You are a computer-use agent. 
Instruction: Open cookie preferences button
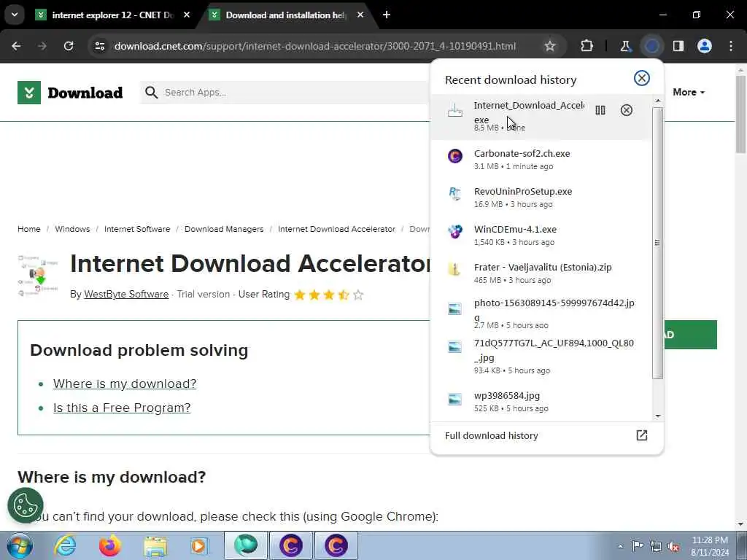coord(26,505)
